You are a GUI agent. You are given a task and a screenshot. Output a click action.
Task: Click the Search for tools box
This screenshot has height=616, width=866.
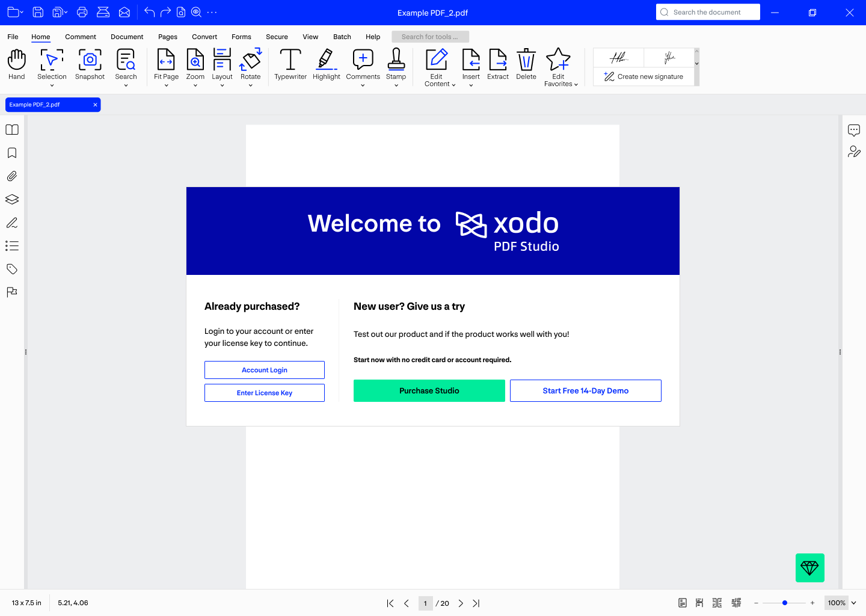click(x=430, y=37)
